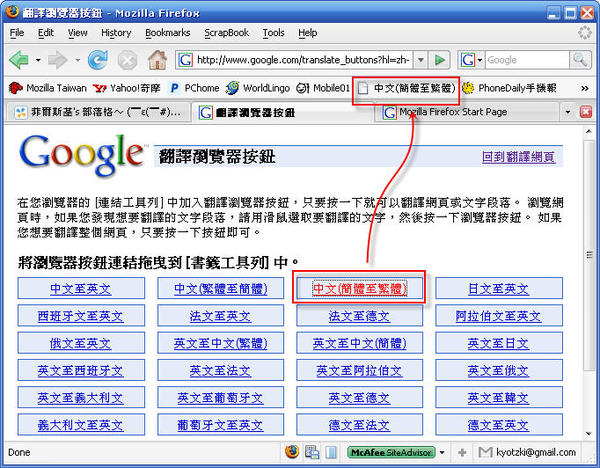Click the Forward navigation arrow
Viewport: 600px width, 468px height.
(58, 60)
